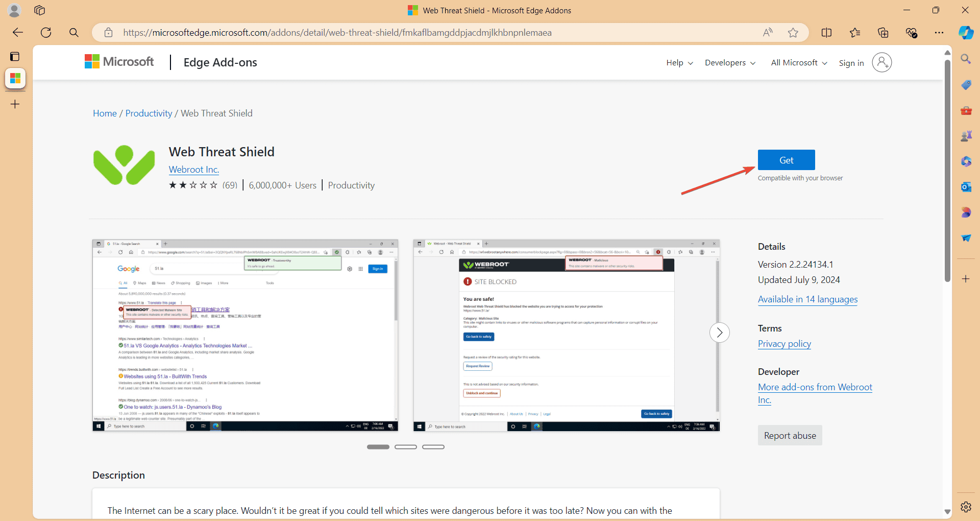Open the Read aloud icon in address bar

768,32
